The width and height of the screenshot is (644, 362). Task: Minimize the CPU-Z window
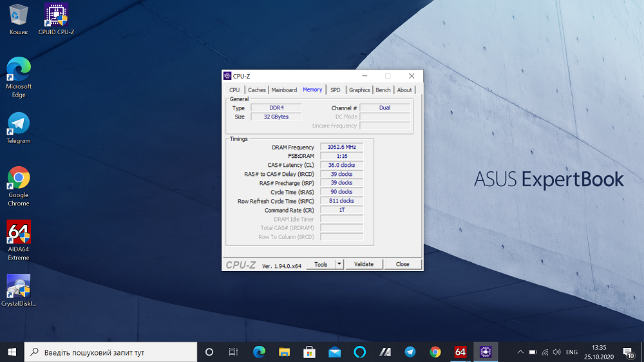[365, 76]
